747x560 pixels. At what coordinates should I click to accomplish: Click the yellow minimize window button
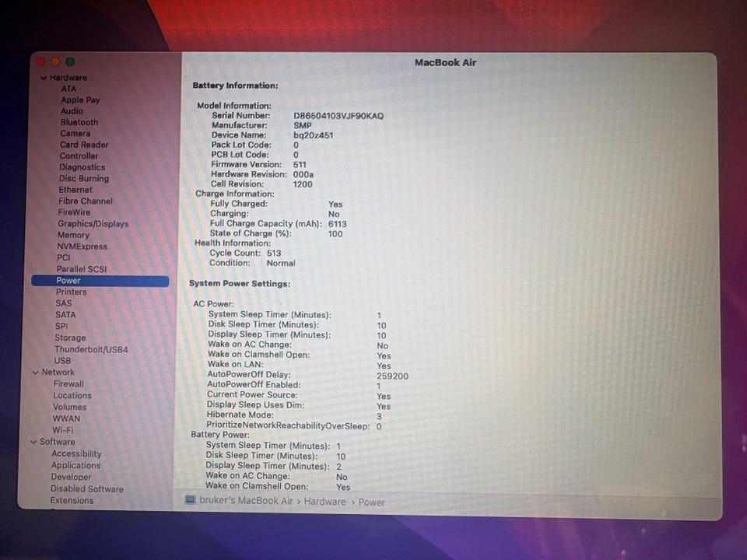(56, 62)
